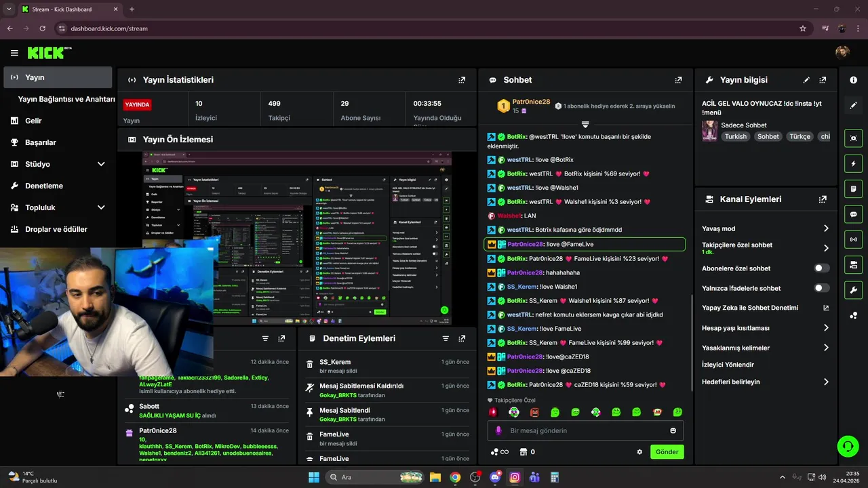Click the info icon in right sidebar
The image size is (868, 488).
pos(853,80)
